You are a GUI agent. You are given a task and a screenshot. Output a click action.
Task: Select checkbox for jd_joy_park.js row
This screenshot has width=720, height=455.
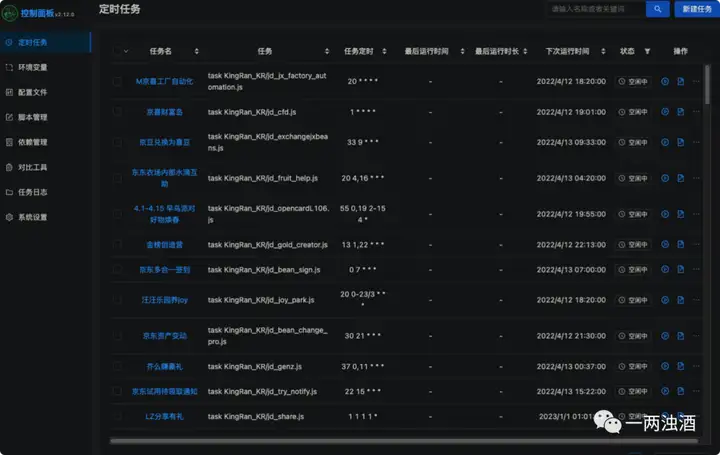point(118,300)
